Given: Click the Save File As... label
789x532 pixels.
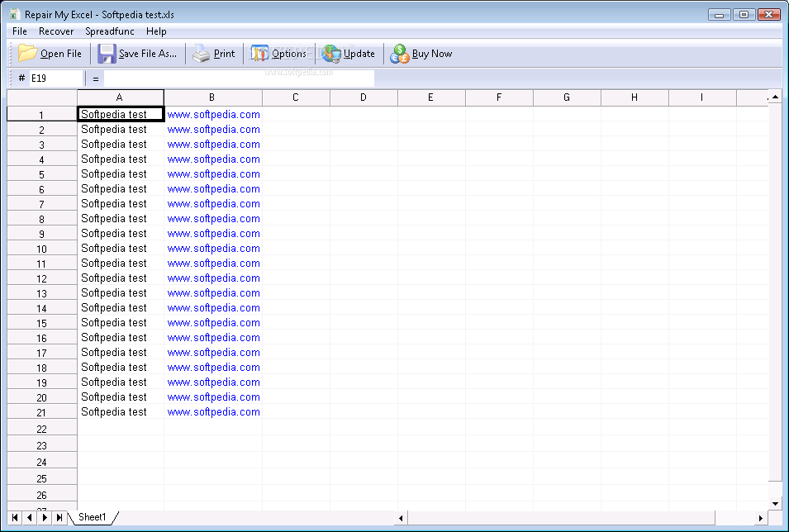Looking at the screenshot, I should coord(147,54).
